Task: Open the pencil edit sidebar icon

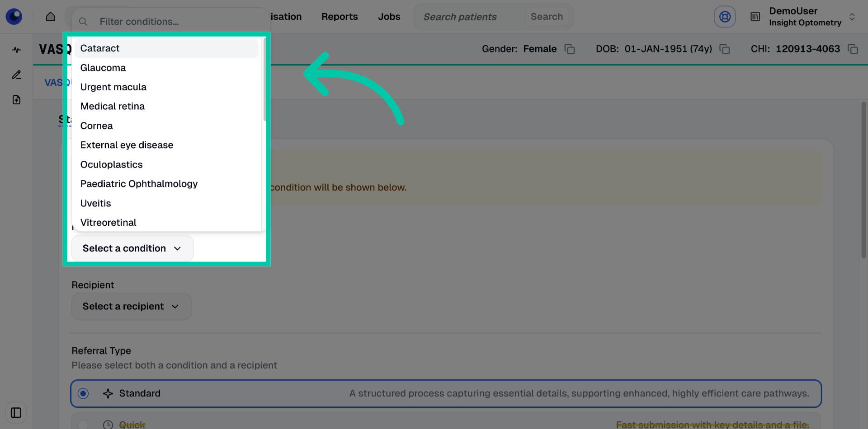Action: click(17, 75)
